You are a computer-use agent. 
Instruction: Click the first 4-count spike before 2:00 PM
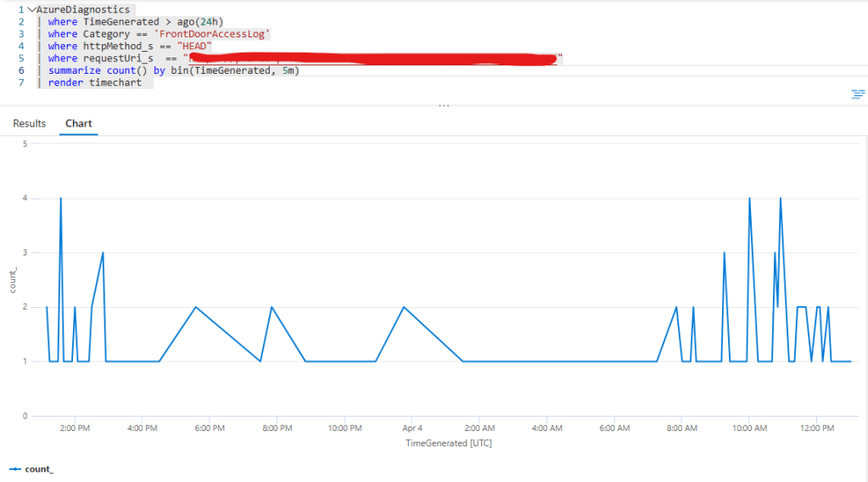coord(60,199)
